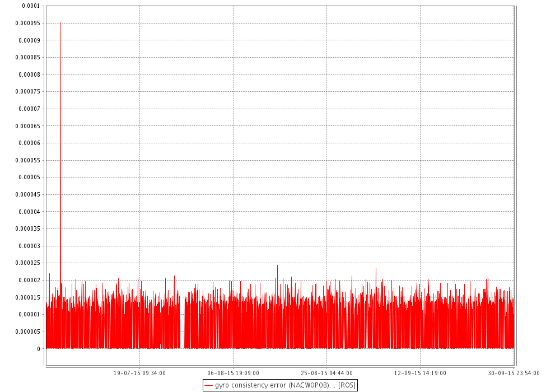The height and width of the screenshot is (392, 560).
Task: Click the y-axis value 0.000055
Action: [27, 160]
